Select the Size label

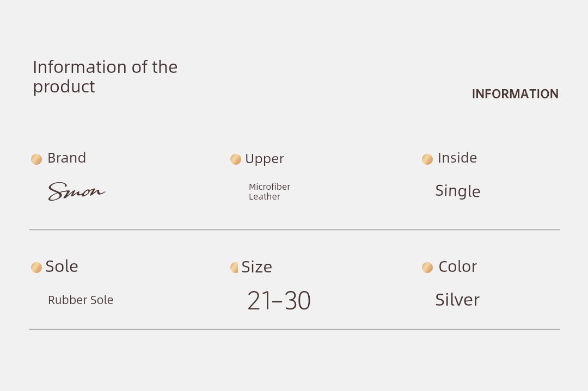[256, 266]
